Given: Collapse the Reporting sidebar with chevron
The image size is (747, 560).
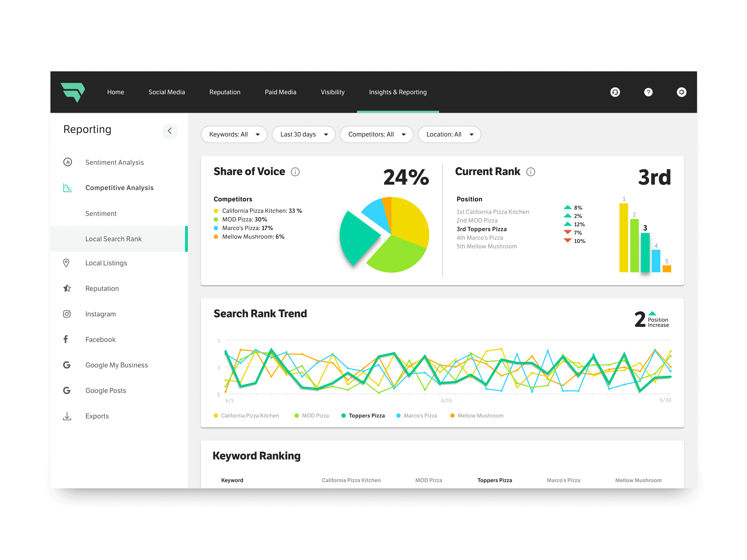Looking at the screenshot, I should tap(170, 131).
